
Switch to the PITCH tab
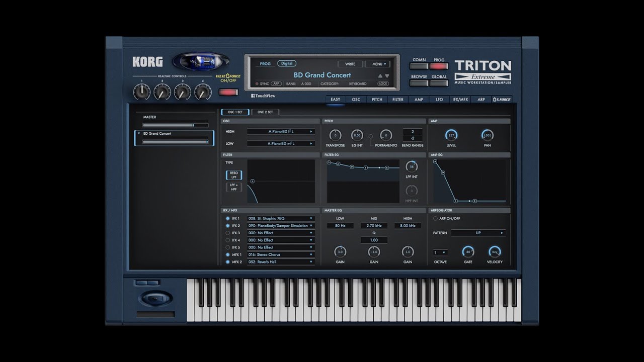point(377,100)
